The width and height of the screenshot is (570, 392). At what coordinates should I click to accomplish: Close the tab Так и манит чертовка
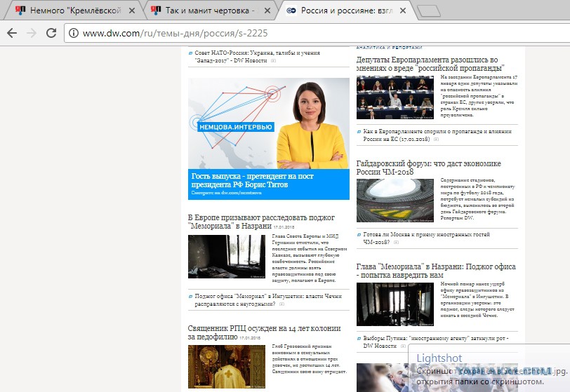coord(267,11)
